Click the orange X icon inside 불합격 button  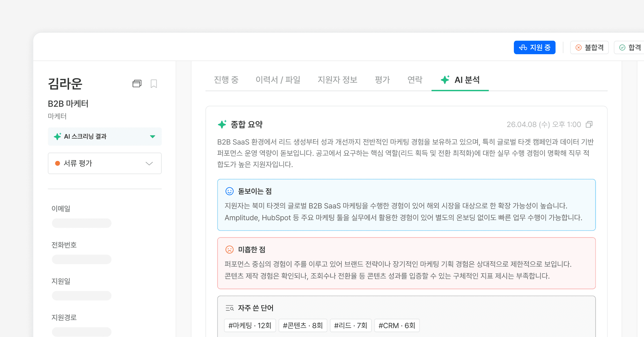(x=579, y=47)
